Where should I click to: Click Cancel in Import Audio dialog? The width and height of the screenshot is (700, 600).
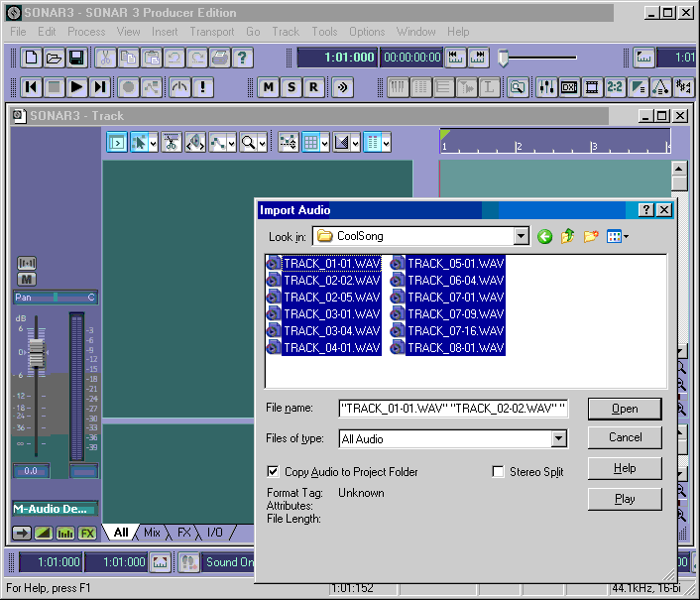[625, 437]
